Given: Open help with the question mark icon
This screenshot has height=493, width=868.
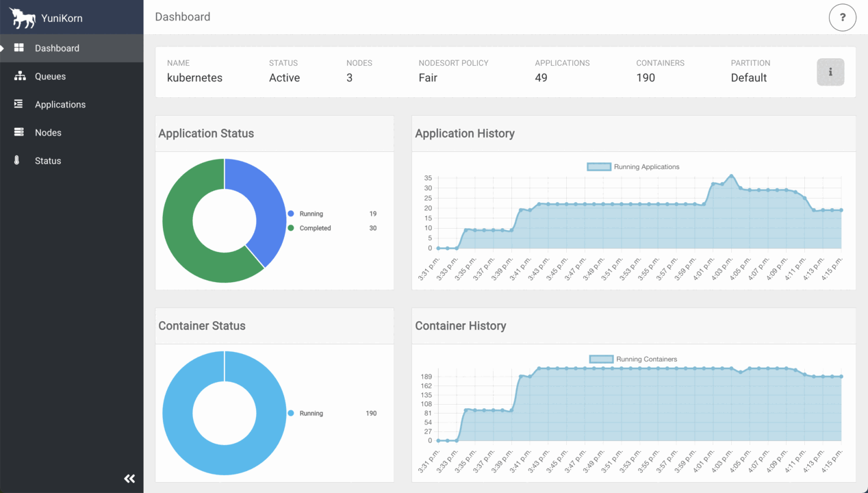Looking at the screenshot, I should [x=842, y=17].
